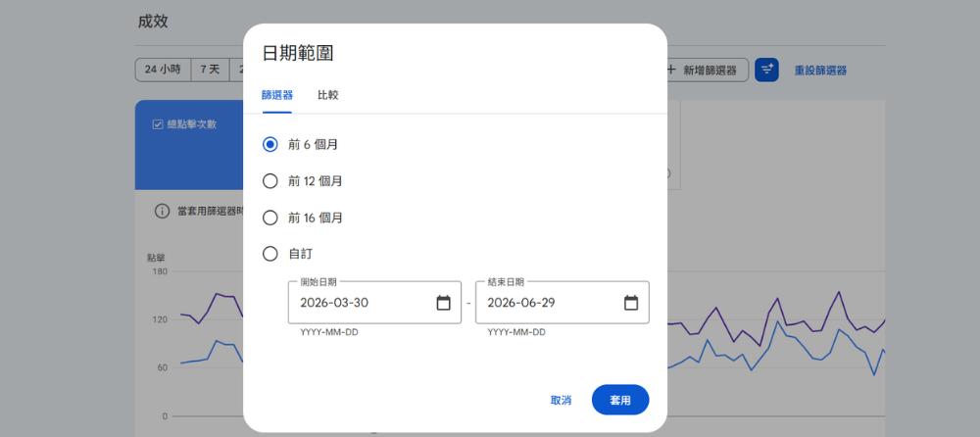Screen dimensions: 980x437
Task: Open the start date calendar picker
Action: click(x=443, y=303)
